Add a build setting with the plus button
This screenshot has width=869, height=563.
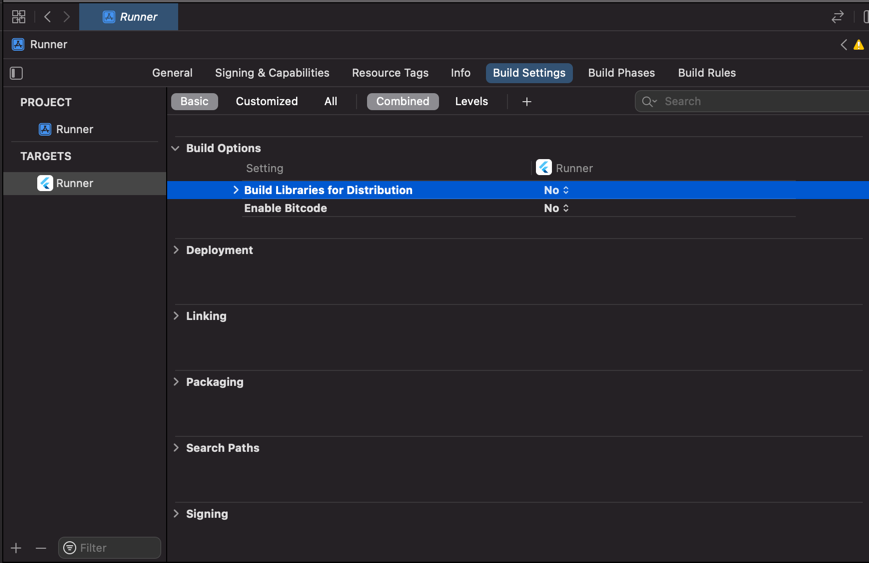coord(526,101)
